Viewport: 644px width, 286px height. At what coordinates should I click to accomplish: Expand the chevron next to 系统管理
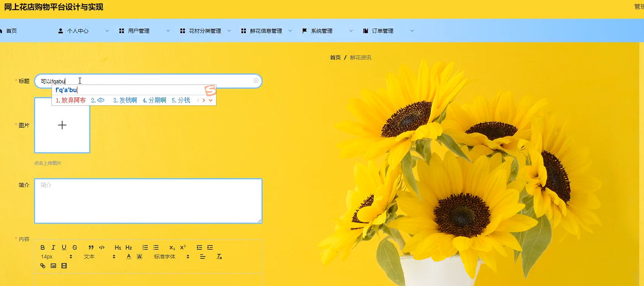pos(351,31)
